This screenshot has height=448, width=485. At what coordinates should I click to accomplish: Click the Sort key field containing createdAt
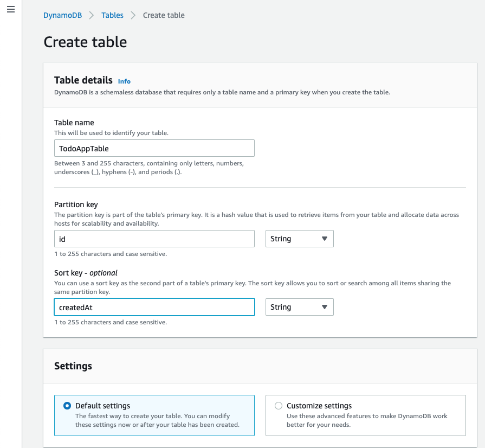click(x=154, y=307)
